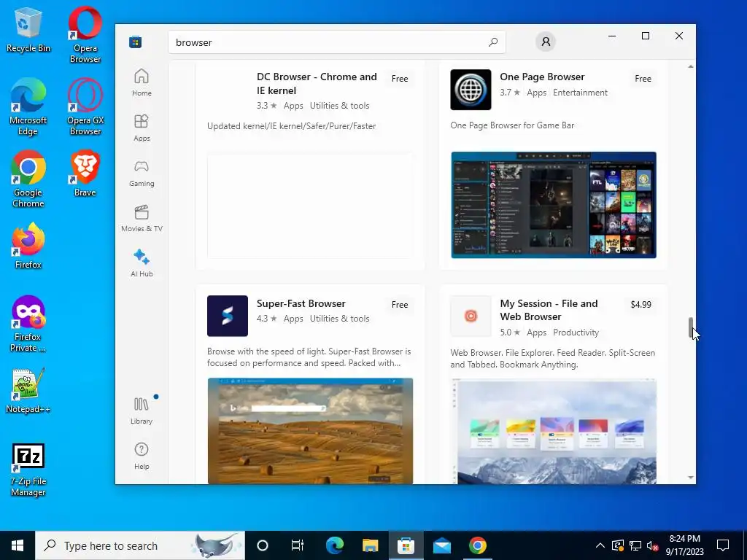Open Google Chrome from the taskbar
Screen dimensions: 747x560
[477, 545]
